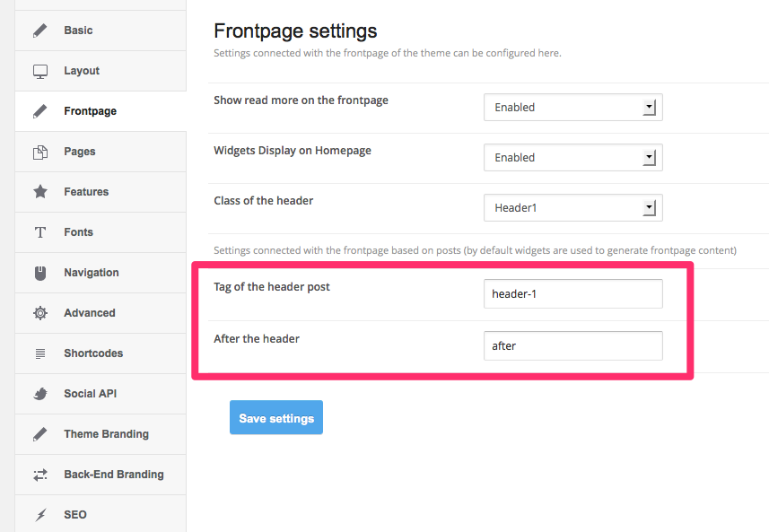Open the Class of the header dropdown
Image resolution: width=769 pixels, height=532 pixels.
(x=572, y=208)
